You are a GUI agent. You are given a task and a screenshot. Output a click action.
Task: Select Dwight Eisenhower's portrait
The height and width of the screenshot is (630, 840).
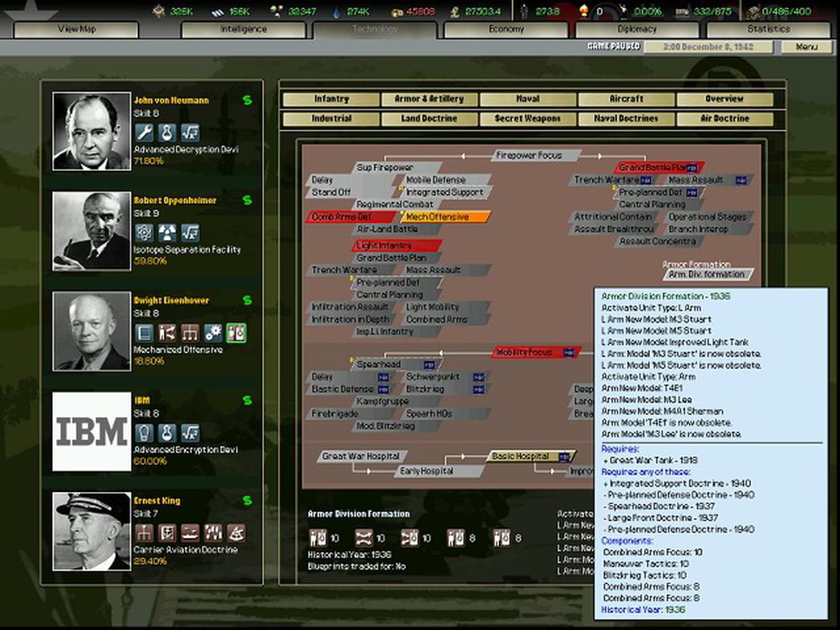pyautogui.click(x=91, y=331)
